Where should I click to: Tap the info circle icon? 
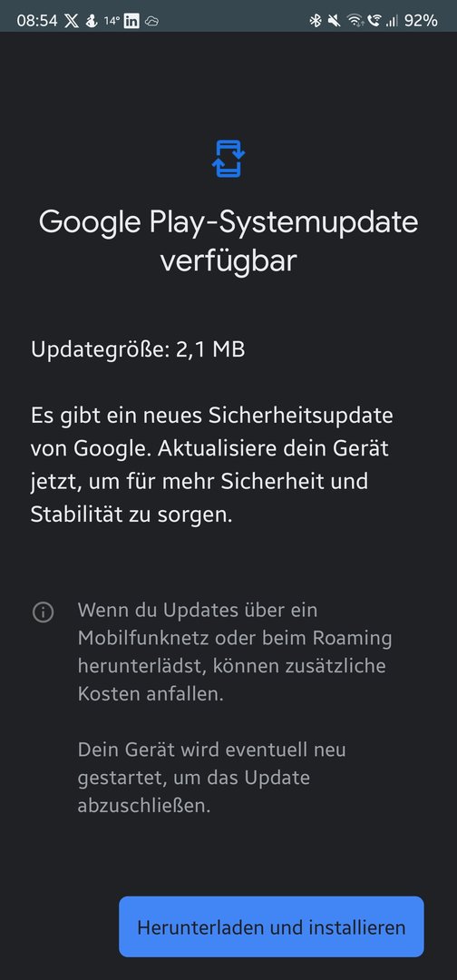[x=44, y=612]
